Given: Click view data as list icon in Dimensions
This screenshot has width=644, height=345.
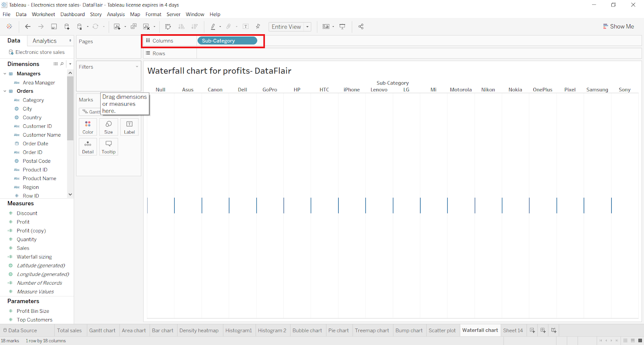Looking at the screenshot, I should tap(56, 64).
